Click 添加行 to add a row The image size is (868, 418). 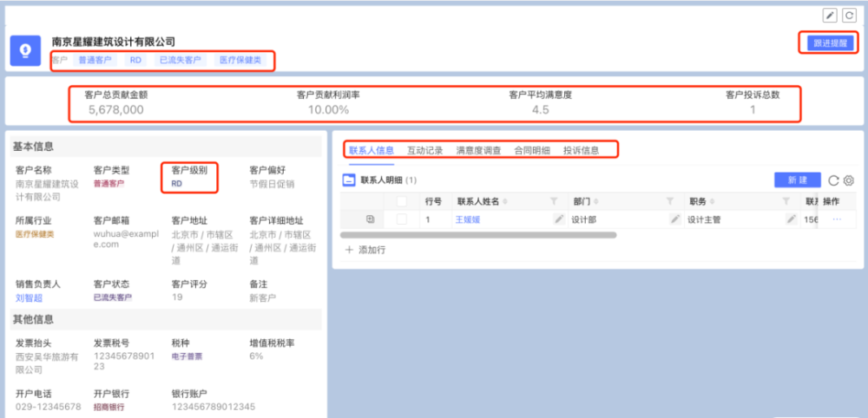tap(365, 250)
